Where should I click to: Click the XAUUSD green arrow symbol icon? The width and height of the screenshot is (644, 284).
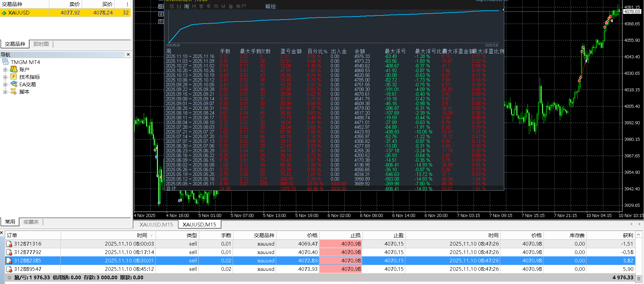click(4, 13)
